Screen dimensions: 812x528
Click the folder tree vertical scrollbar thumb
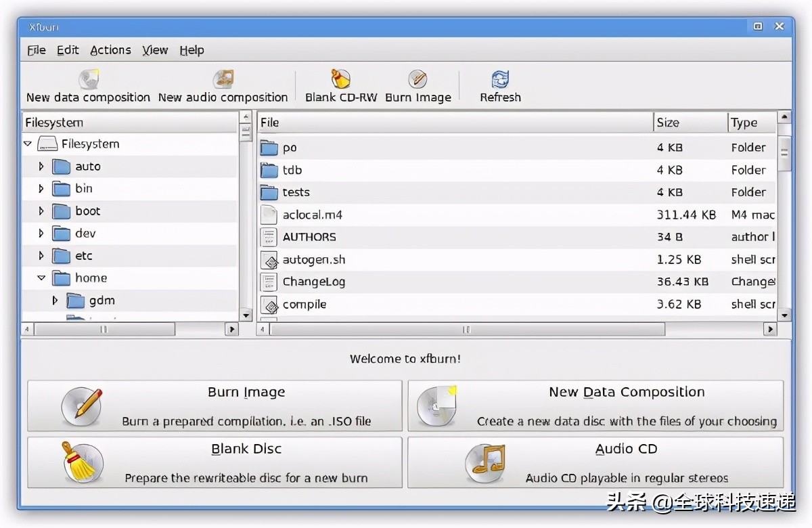point(246,131)
